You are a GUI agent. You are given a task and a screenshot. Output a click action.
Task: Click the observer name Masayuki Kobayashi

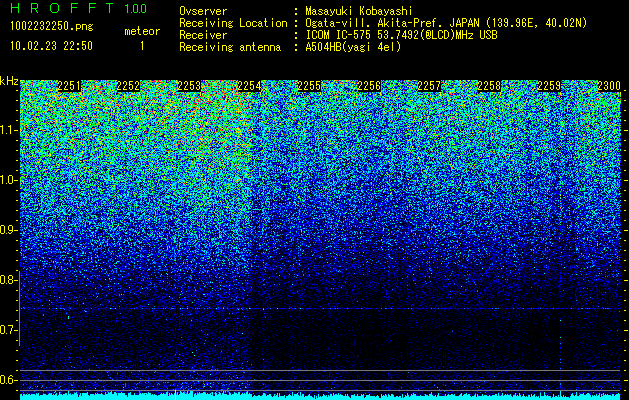pos(359,11)
